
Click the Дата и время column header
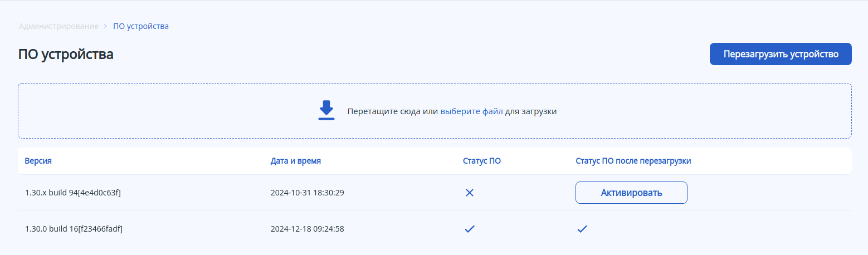[296, 161]
